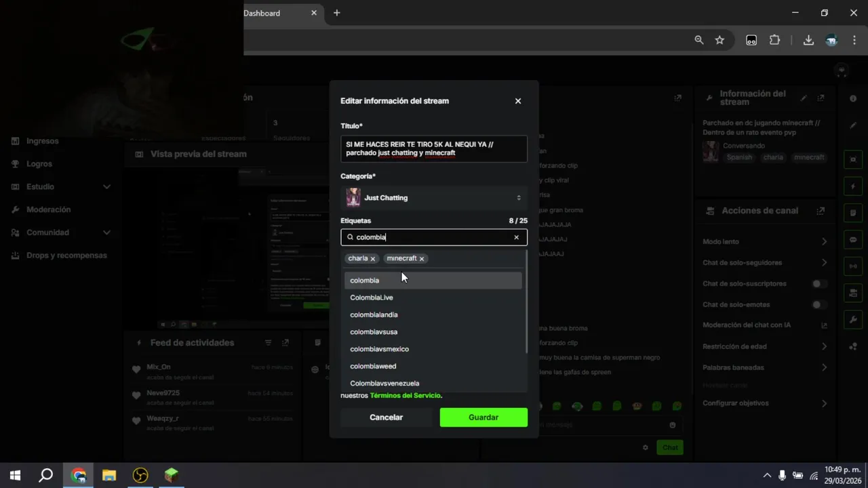Open Drops y recompensas in sidebar
Screen dimensions: 868x488
click(66, 256)
